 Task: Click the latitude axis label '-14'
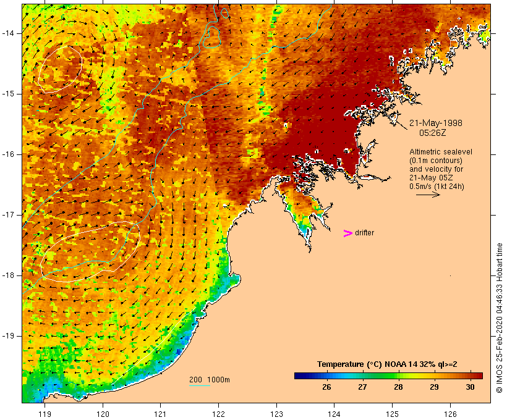(x=8, y=33)
